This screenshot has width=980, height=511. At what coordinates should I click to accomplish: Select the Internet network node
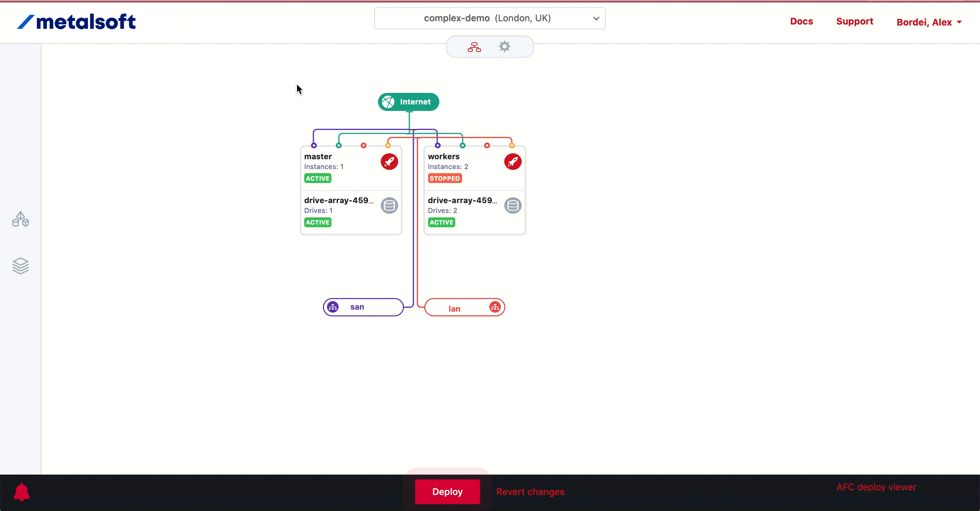pos(408,102)
